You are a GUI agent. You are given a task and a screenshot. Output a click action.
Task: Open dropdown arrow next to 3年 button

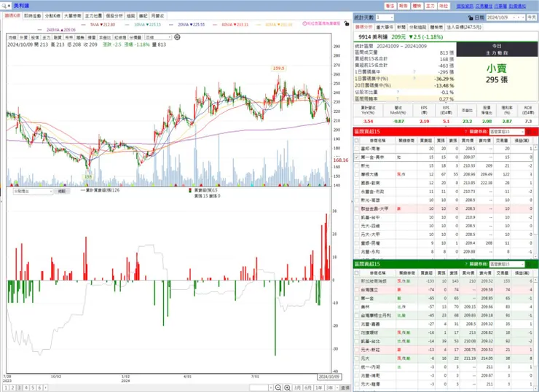pos(337,388)
